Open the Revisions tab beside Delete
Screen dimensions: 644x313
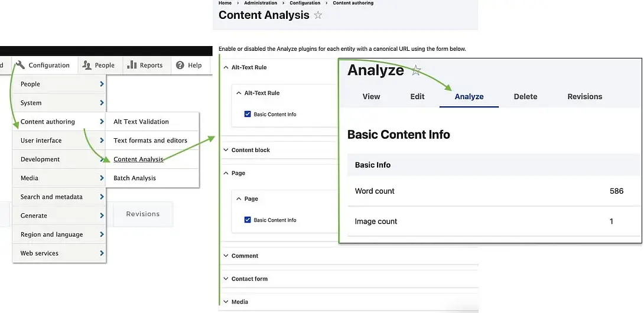tap(585, 96)
